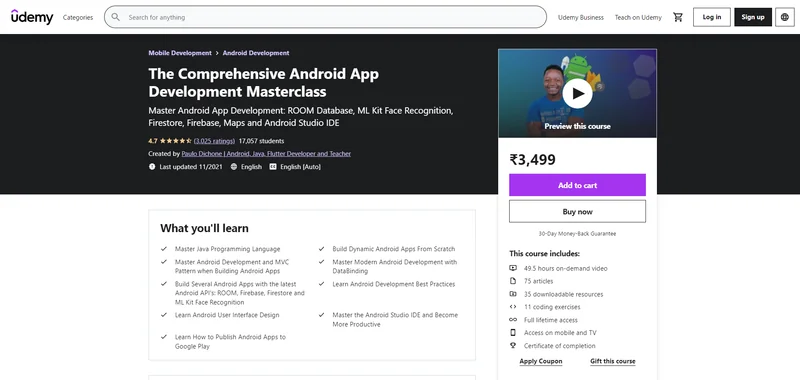The height and width of the screenshot is (380, 800).
Task: Click the mobile and TV access icon
Action: 513,333
